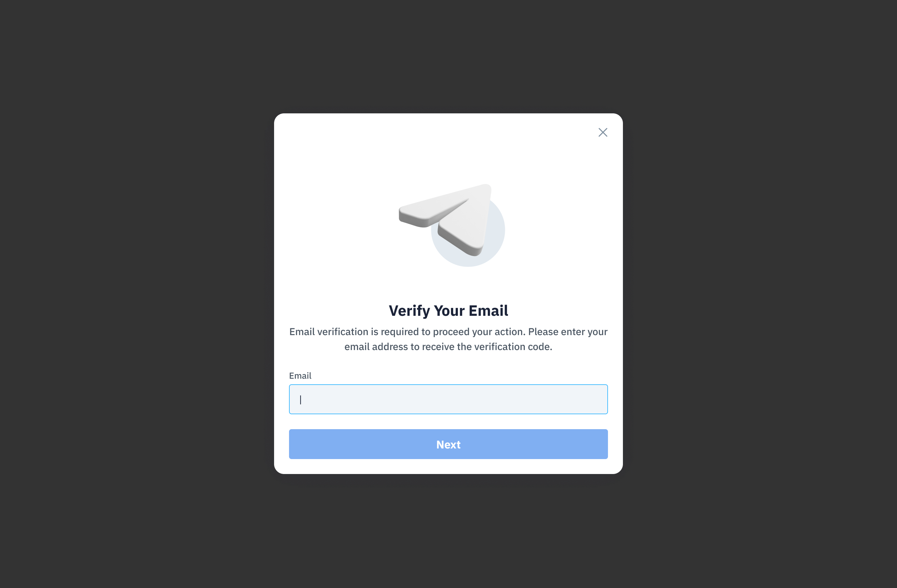This screenshot has height=588, width=897.
Task: Click the word "Next" on the button
Action: pyautogui.click(x=448, y=444)
